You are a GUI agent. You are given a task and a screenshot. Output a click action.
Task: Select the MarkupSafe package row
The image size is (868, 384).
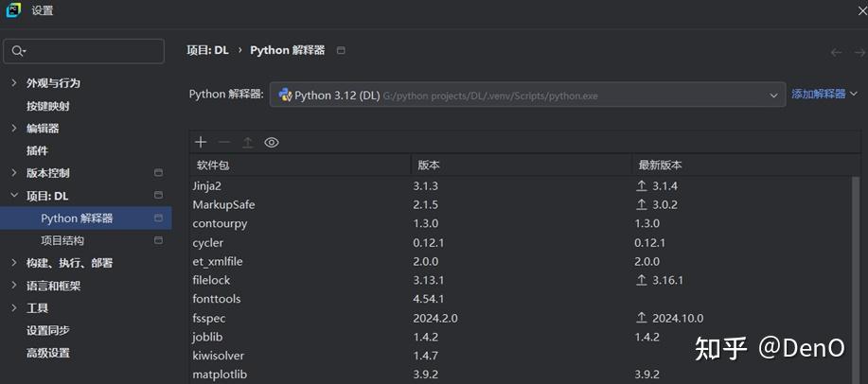[x=521, y=204]
